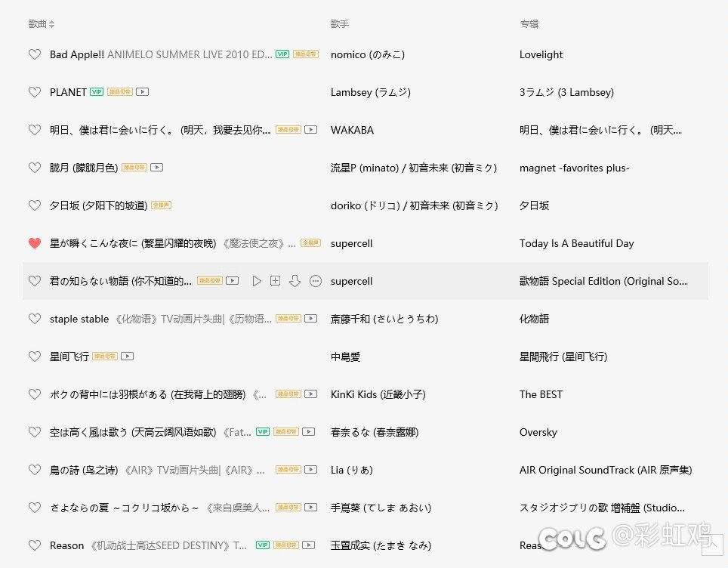Click the back-to-top button at bottom right

pyautogui.click(x=713, y=545)
